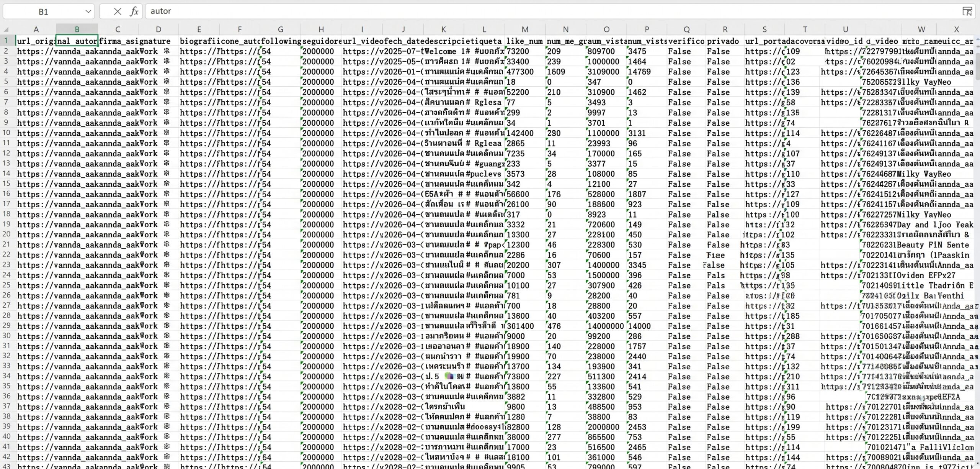Click cell with value 56600 in row 16
Viewport: 980px width, 469px height.
click(x=525, y=194)
